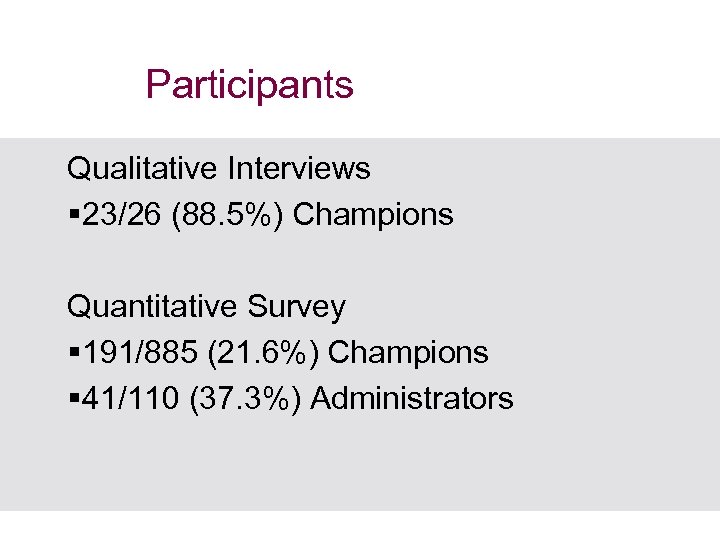This screenshot has height=540, width=720.
Task: Click the Participants slide title
Action: [249, 85]
